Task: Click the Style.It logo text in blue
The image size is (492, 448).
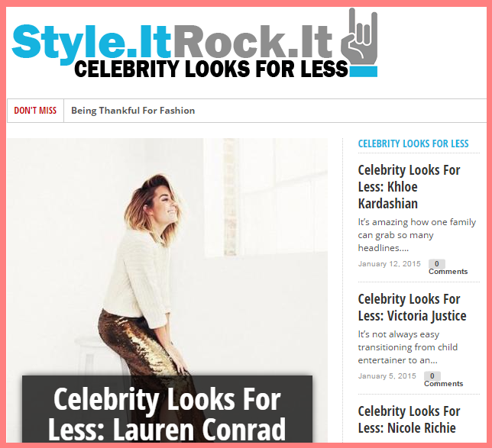Action: [x=92, y=42]
